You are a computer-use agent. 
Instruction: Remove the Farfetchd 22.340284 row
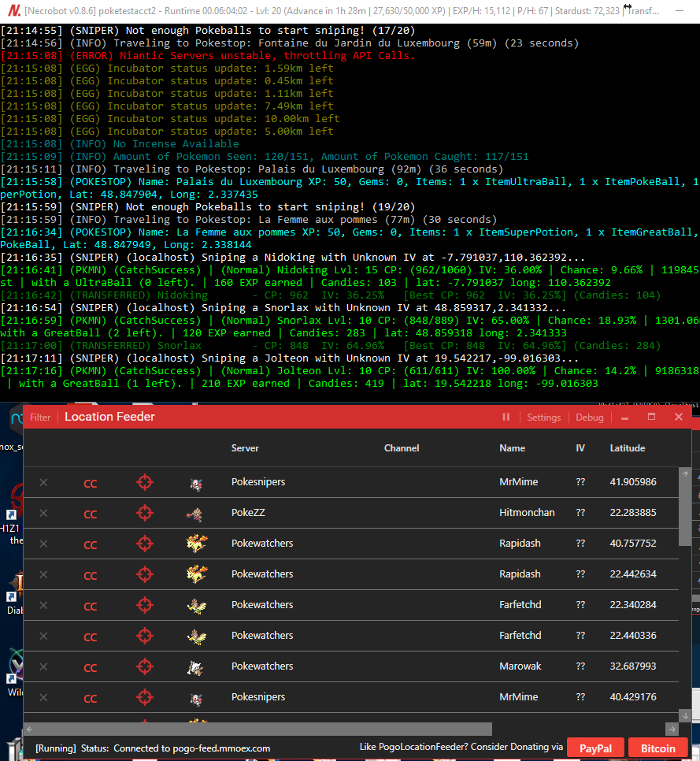(x=43, y=605)
